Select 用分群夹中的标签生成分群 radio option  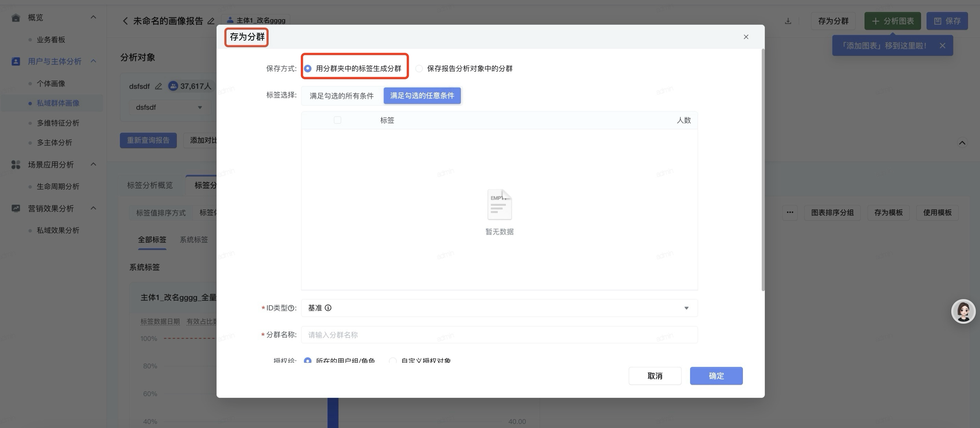[x=307, y=69]
